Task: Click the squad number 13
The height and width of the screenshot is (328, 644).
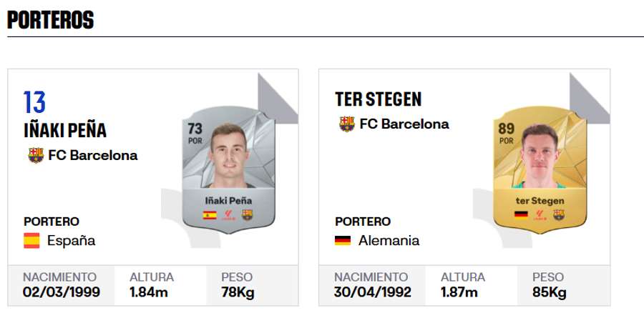Action: tap(34, 102)
